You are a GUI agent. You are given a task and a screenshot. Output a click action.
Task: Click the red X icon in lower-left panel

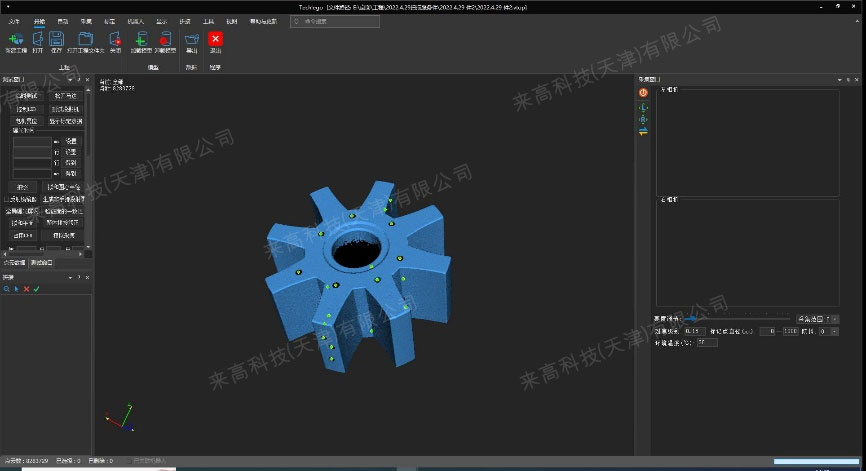point(26,289)
